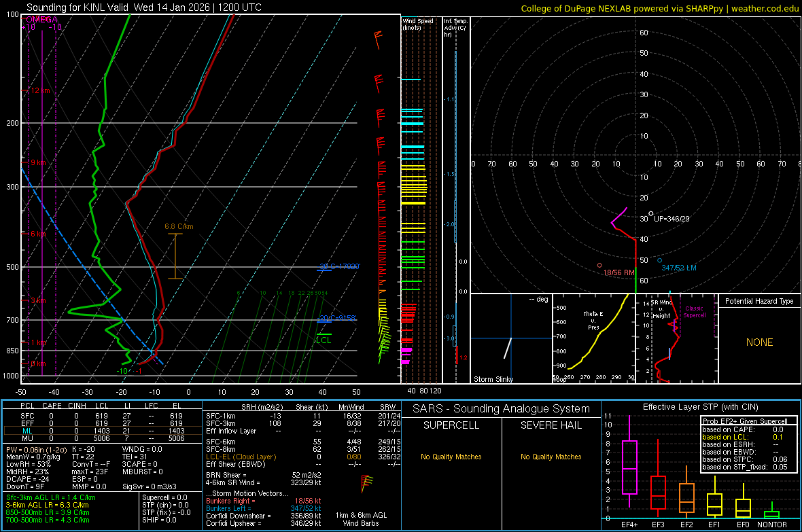Click the green 'LCL' marker on the skew-T
This screenshot has width=802, height=532.
coord(324,340)
